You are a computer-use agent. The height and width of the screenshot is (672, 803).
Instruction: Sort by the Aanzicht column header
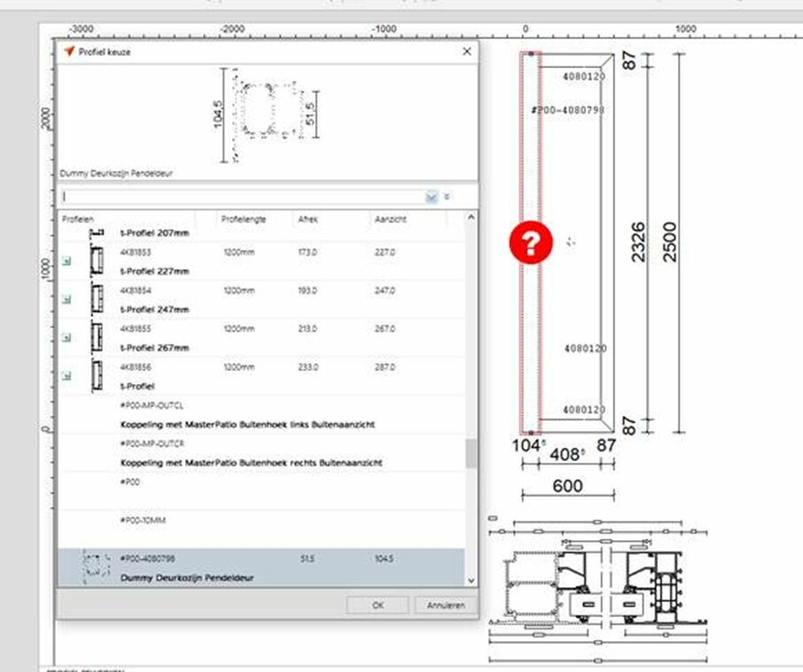[390, 220]
